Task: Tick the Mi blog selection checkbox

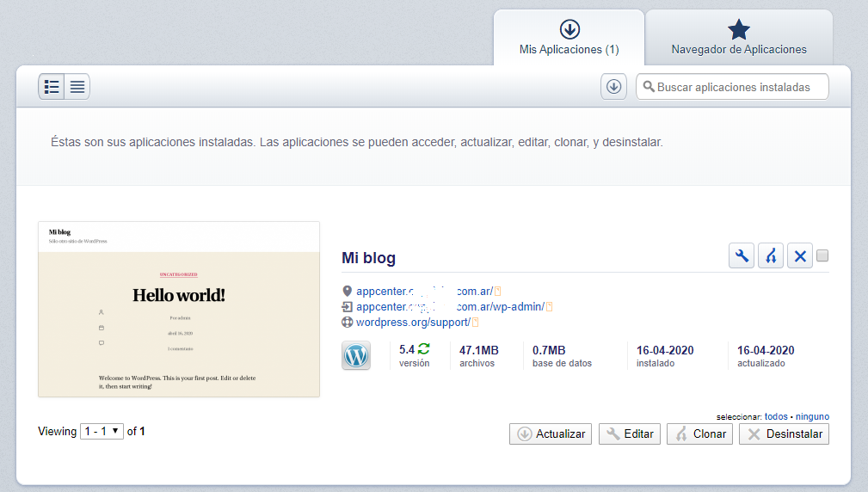Action: (822, 255)
